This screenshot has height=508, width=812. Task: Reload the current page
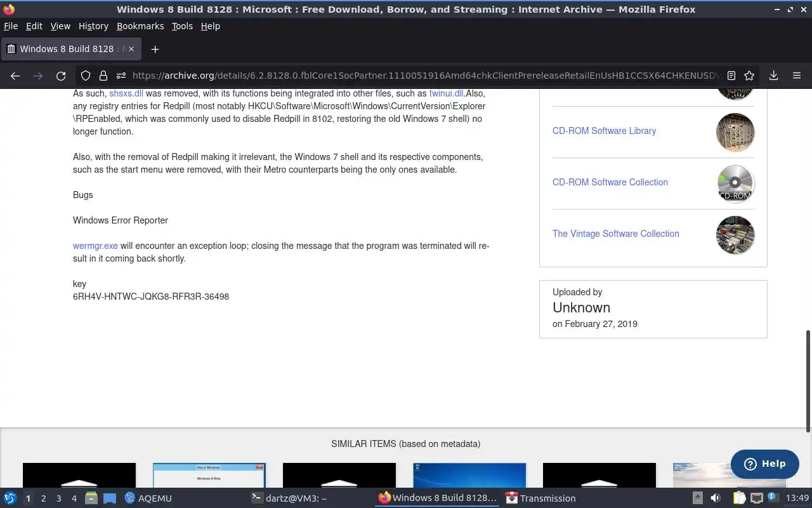[x=61, y=76]
